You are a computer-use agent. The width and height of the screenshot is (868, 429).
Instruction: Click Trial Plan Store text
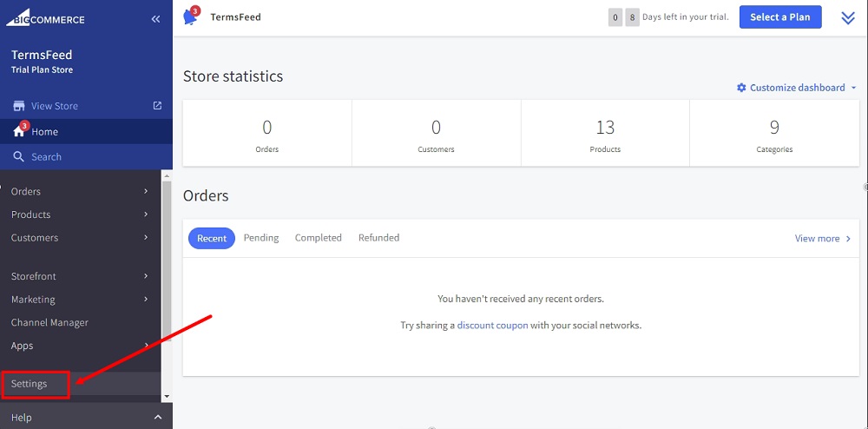pyautogui.click(x=42, y=70)
